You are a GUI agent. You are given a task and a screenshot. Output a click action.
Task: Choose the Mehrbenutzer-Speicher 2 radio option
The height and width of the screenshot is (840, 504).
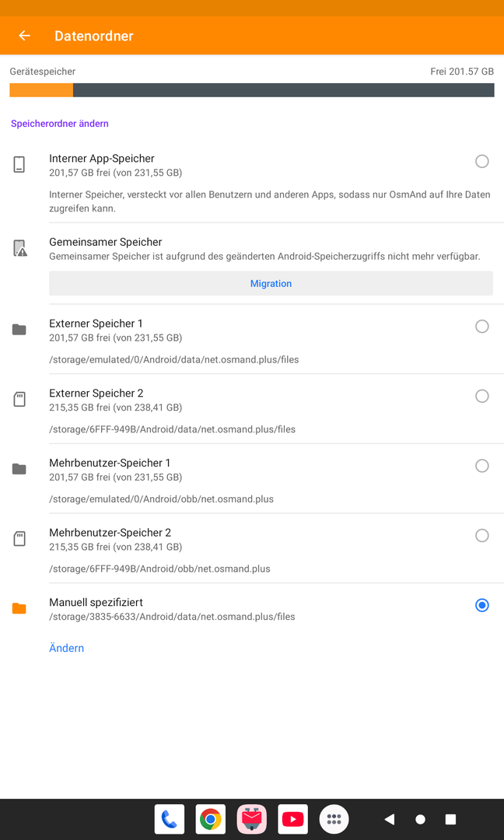482,535
